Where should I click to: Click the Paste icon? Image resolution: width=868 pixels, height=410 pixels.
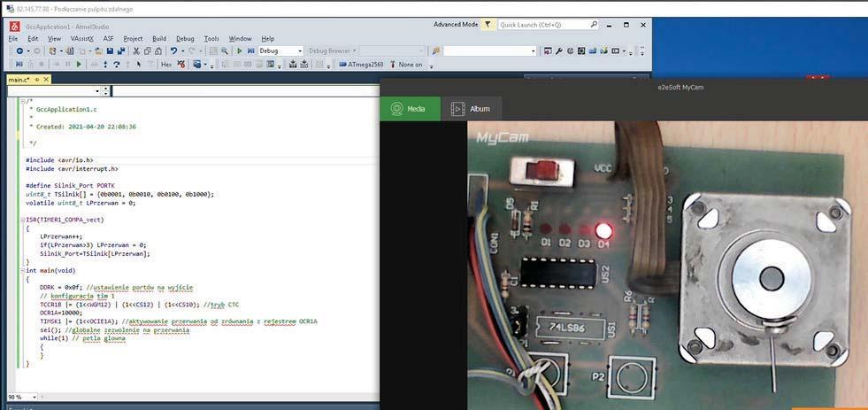coord(158,50)
